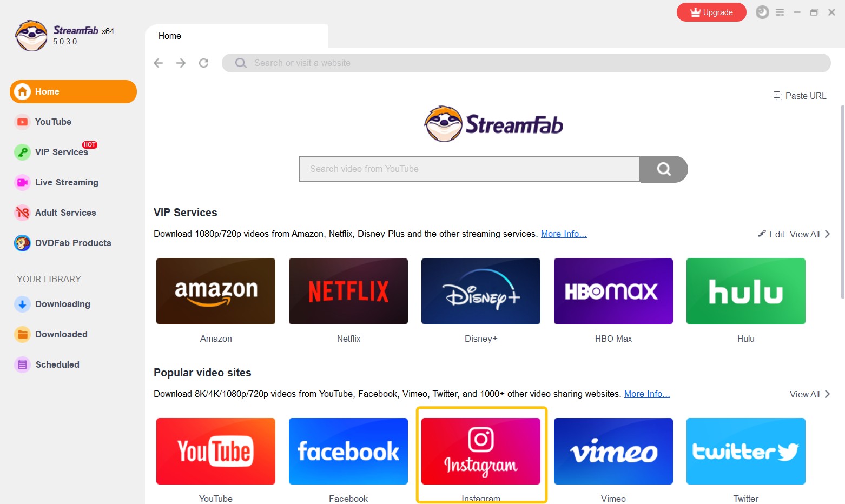Click the pencil Edit icon
This screenshot has width=845, height=504.
point(762,234)
